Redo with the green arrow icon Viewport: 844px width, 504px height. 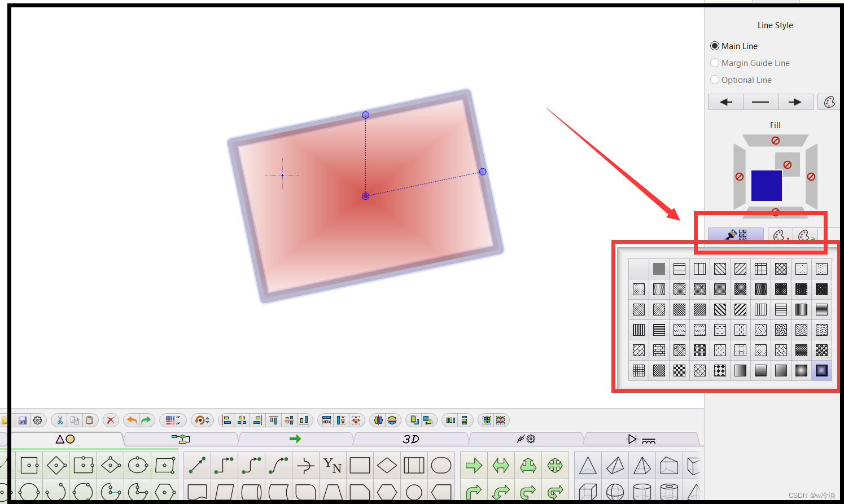[146, 420]
